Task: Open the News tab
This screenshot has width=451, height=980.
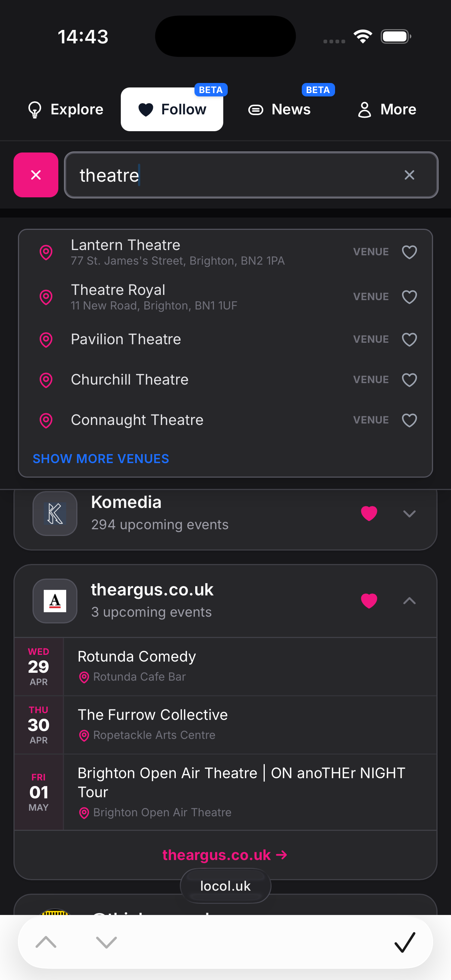Action: point(280,110)
